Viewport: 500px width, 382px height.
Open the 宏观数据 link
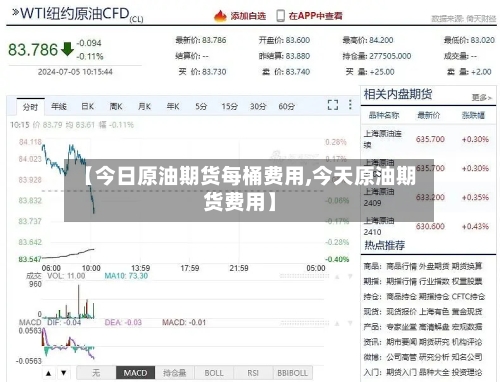467,327
